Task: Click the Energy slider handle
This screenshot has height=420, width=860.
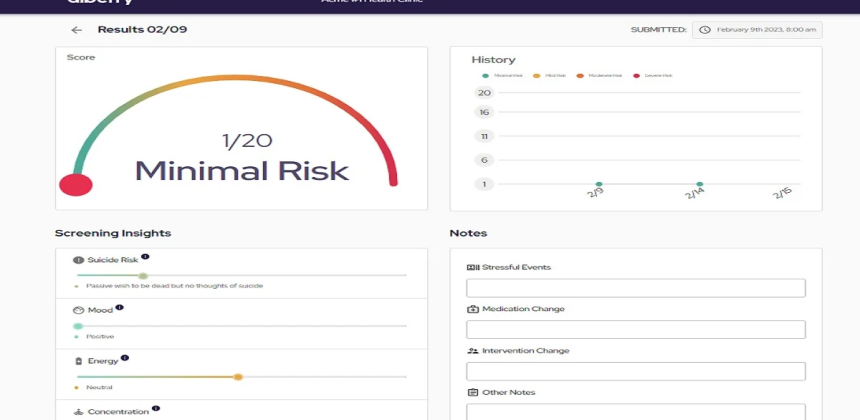Action: click(x=238, y=377)
